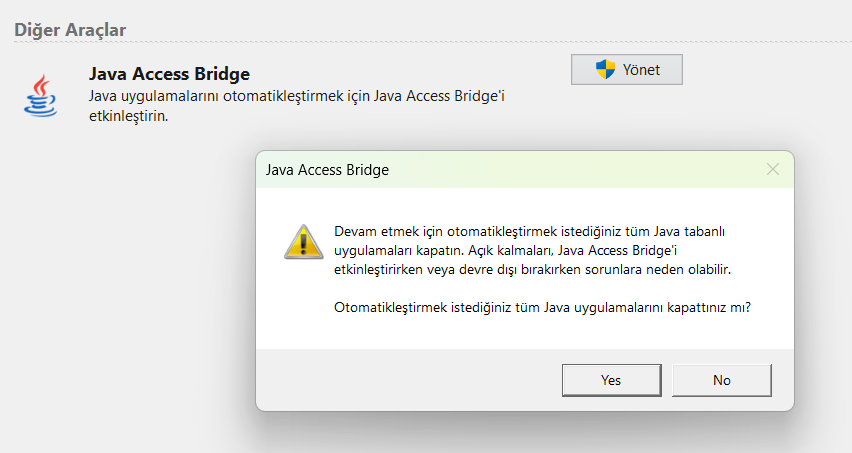Screen dimensions: 852x453
Task: Close the Java Access Bridge dialog
Action: [x=772, y=170]
